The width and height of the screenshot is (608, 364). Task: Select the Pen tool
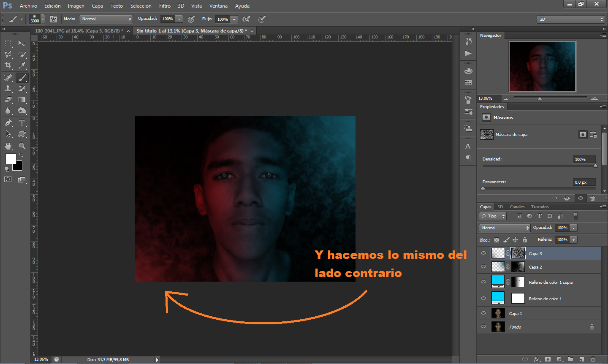(x=8, y=123)
